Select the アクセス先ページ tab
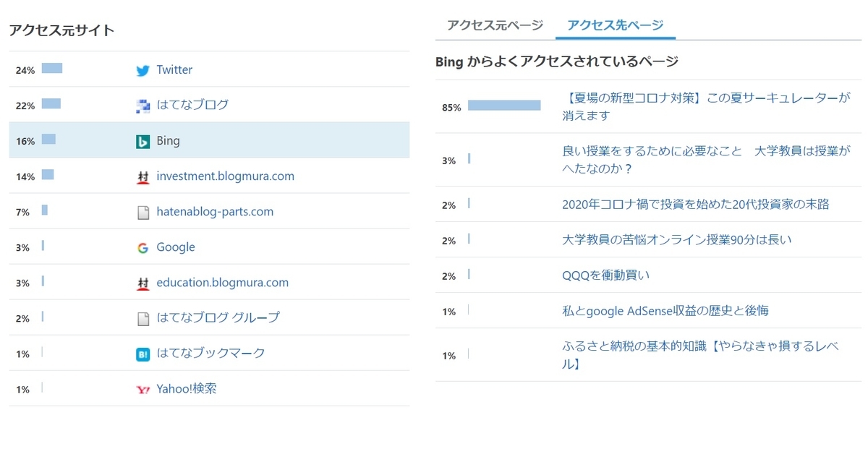Viewport: 868px width, 449px height. pos(616,25)
